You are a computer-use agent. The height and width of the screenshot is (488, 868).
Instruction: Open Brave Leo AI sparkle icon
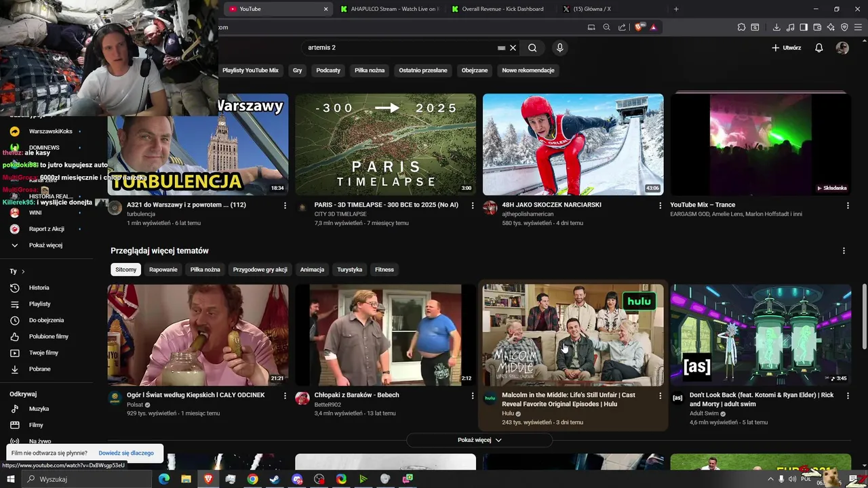tap(831, 27)
